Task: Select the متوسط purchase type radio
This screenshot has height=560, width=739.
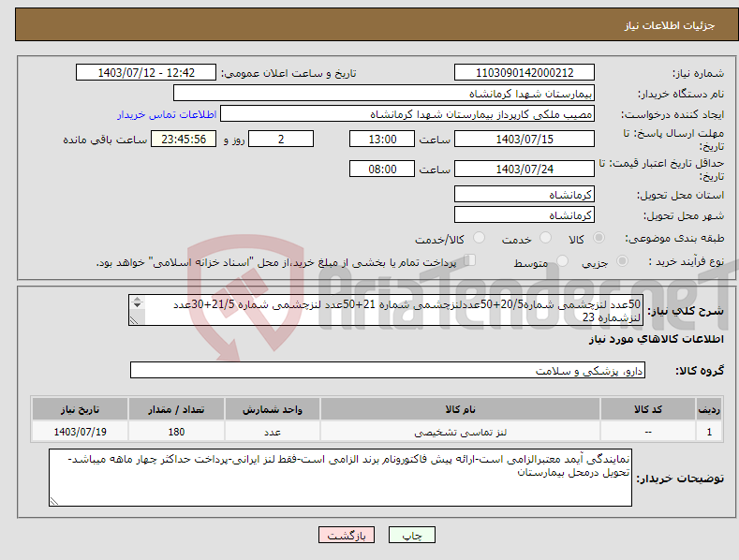Action: pos(562,260)
